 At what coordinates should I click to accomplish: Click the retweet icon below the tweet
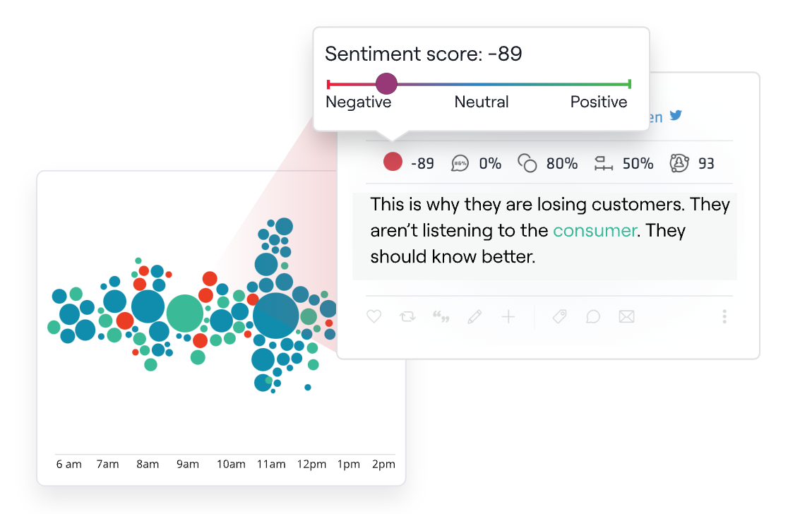(407, 316)
